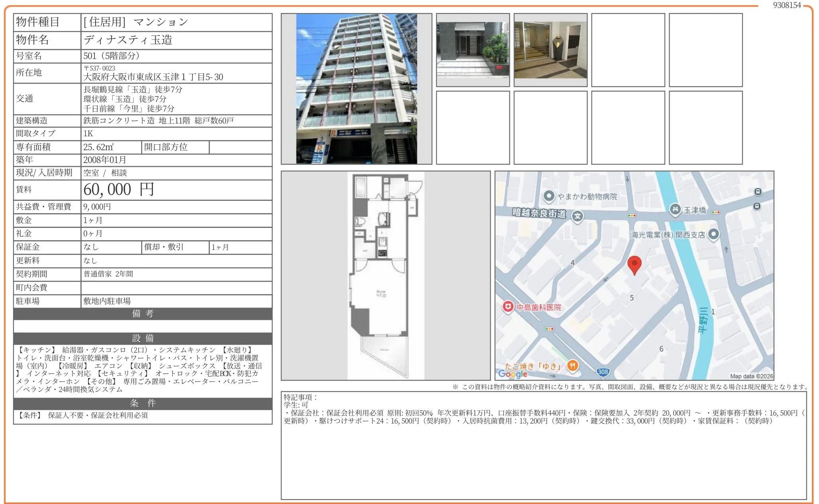
Task: Open the entrance photo thumbnail
Action: (473, 50)
